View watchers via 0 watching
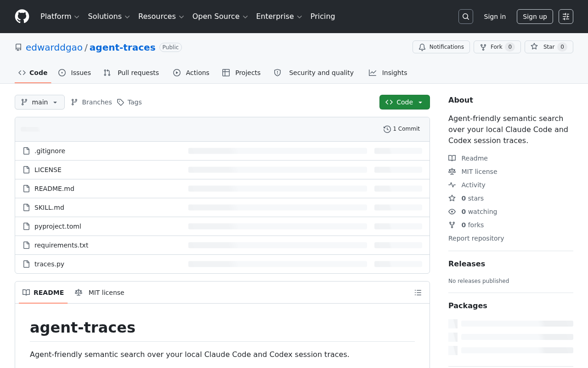 (x=473, y=212)
